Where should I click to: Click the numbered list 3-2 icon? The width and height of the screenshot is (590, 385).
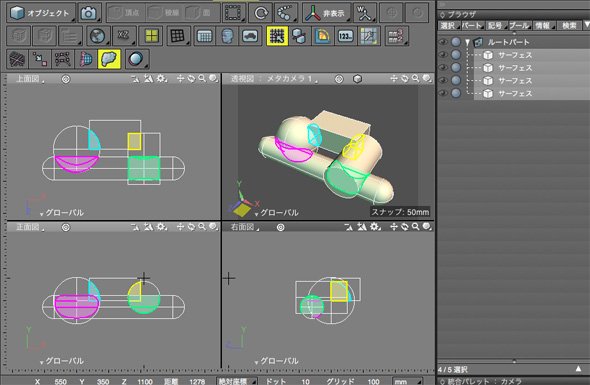point(396,36)
